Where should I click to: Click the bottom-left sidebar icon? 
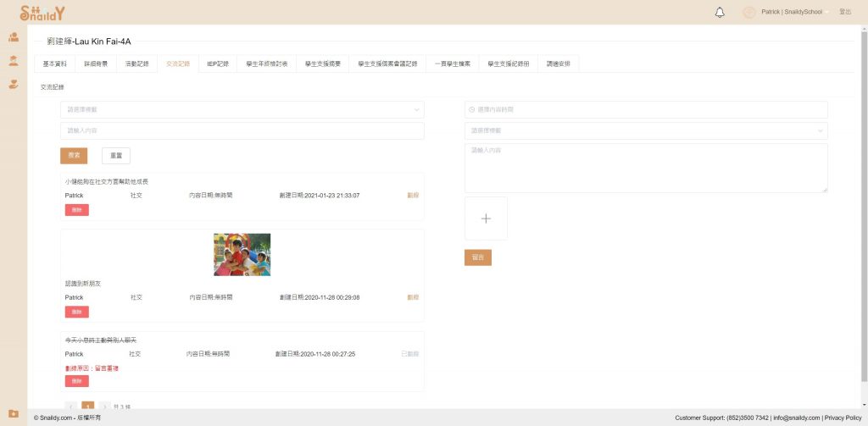pos(13,413)
